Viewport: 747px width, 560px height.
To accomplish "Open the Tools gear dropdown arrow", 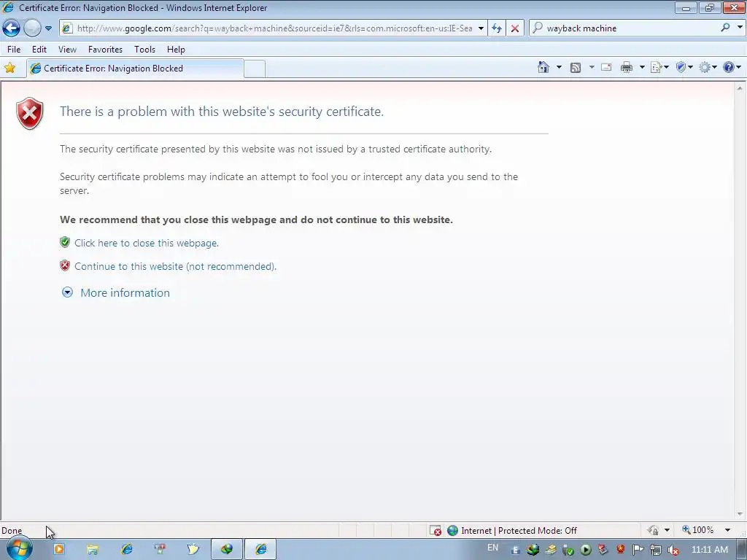I will 715,68.
